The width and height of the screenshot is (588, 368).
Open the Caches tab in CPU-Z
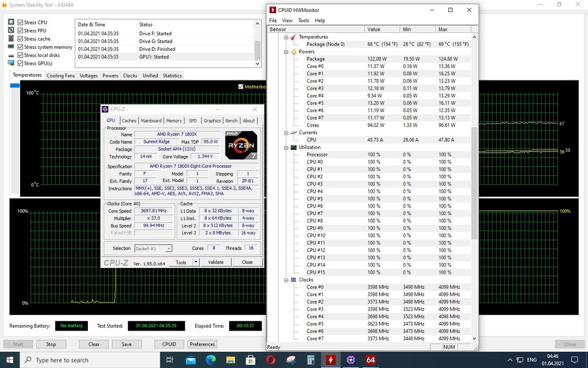click(129, 121)
